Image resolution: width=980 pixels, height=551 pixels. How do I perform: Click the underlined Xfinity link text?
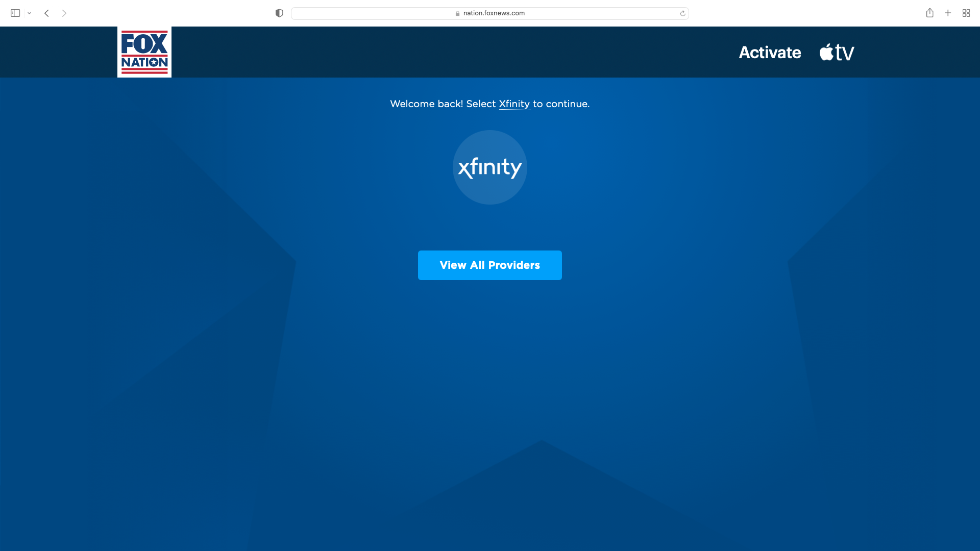(x=514, y=104)
